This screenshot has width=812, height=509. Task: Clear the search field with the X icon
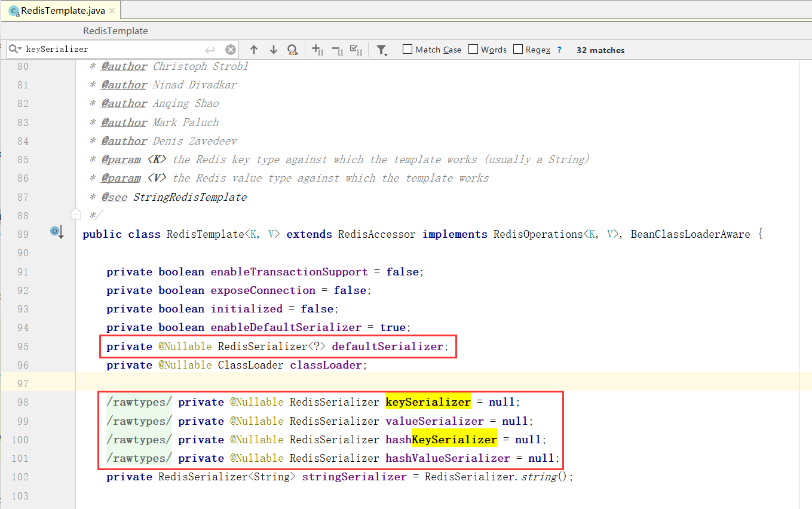(x=231, y=50)
